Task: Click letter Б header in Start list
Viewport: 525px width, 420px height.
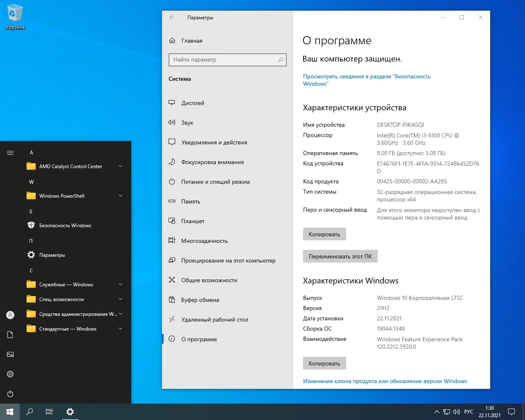Action: point(31,211)
